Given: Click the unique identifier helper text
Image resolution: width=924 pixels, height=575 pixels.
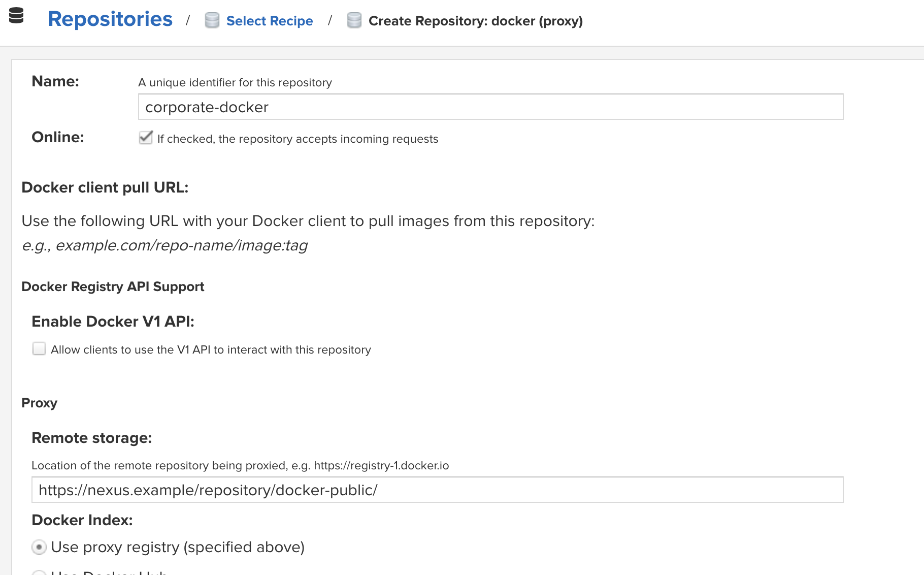Looking at the screenshot, I should pyautogui.click(x=235, y=82).
